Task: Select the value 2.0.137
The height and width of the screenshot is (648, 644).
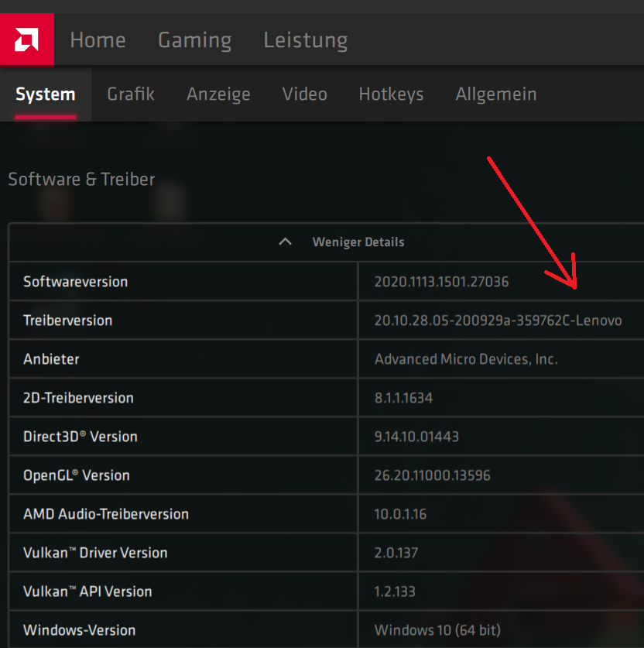Action: [x=396, y=553]
